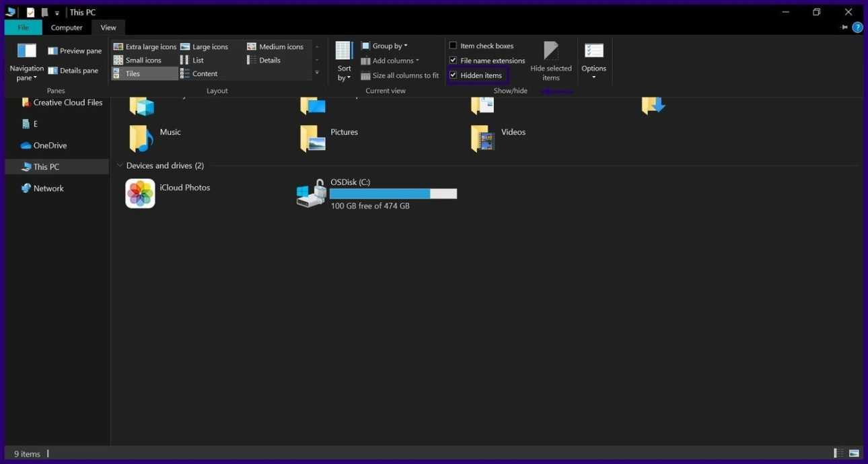
Task: Open the Music folder icon
Action: click(x=141, y=138)
